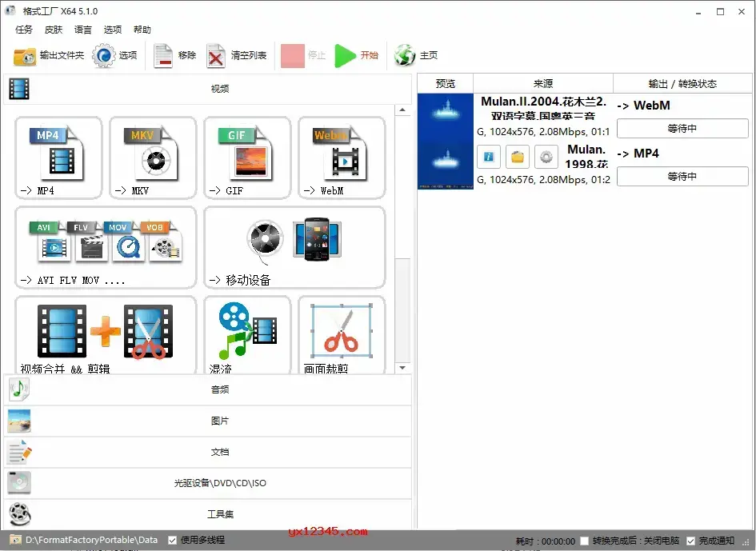Click the 移除 remove toolbar button
This screenshot has width=756, height=551.
click(x=174, y=55)
